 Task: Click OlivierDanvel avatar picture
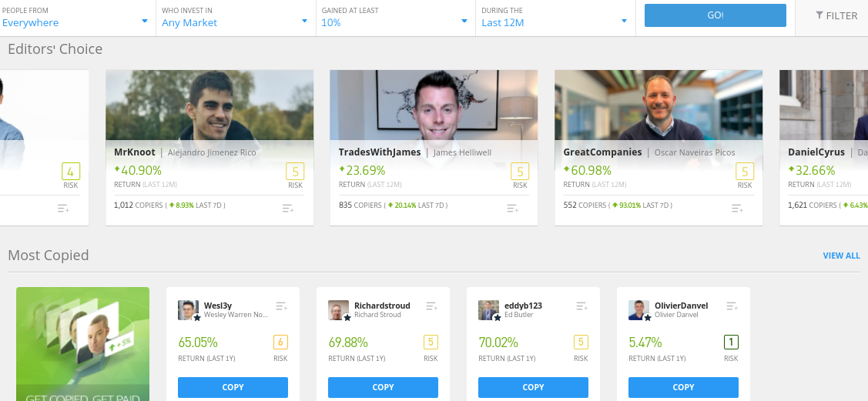[x=638, y=310]
